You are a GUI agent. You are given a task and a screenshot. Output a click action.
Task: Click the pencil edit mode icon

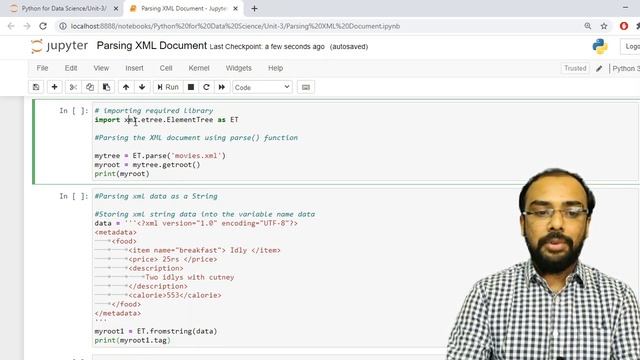click(x=599, y=69)
